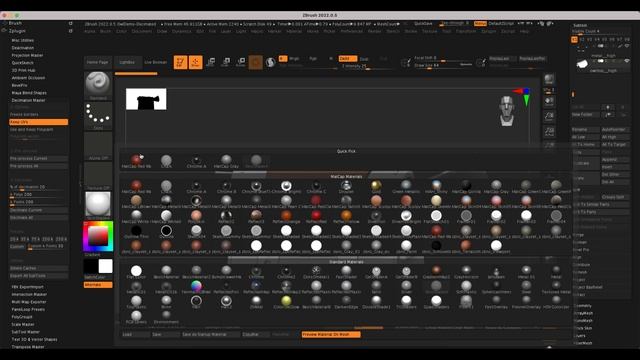
Task: Expand the SubTool Master section
Action: tap(26, 332)
